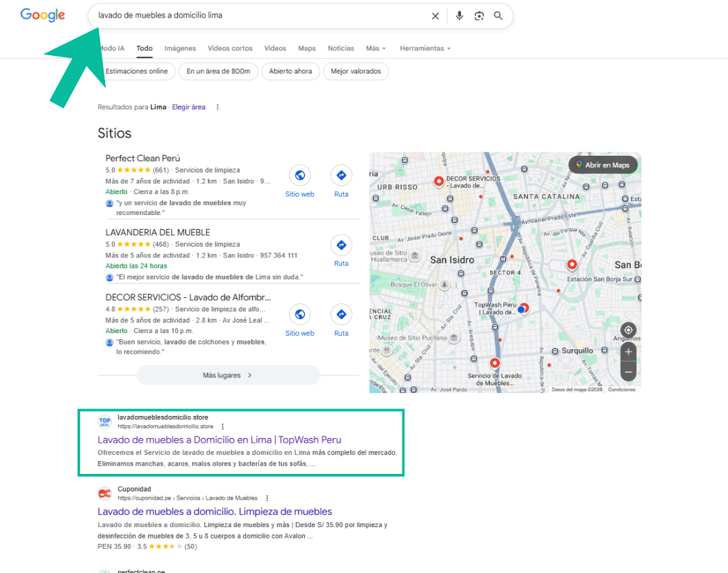The height and width of the screenshot is (573, 728).
Task: Click the magnifying glass search icon
Action: pos(498,16)
